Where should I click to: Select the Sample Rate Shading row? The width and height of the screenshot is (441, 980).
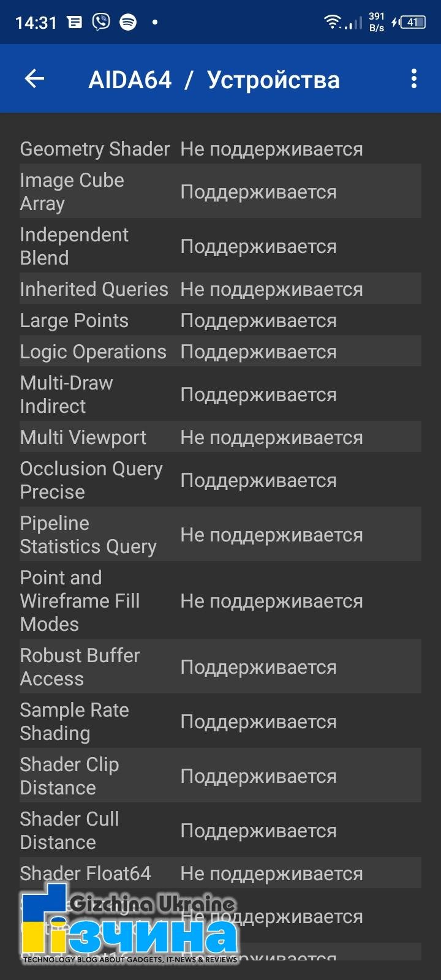click(221, 722)
